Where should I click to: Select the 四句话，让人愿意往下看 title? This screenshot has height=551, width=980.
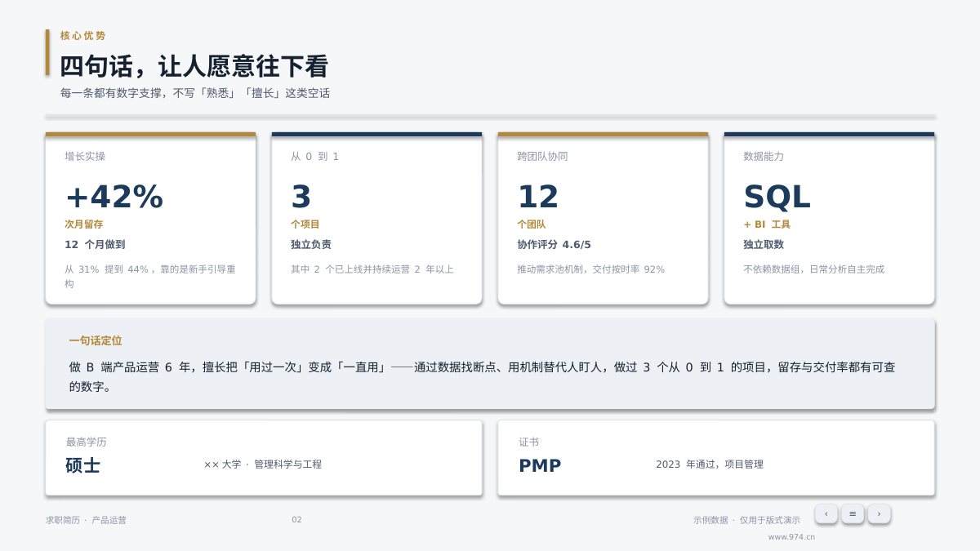(x=194, y=66)
